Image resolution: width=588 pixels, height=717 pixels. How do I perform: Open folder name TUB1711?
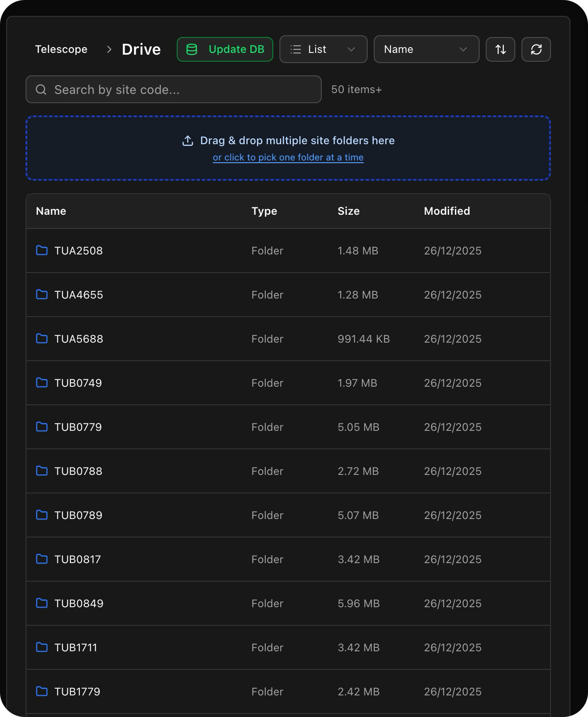coord(76,648)
